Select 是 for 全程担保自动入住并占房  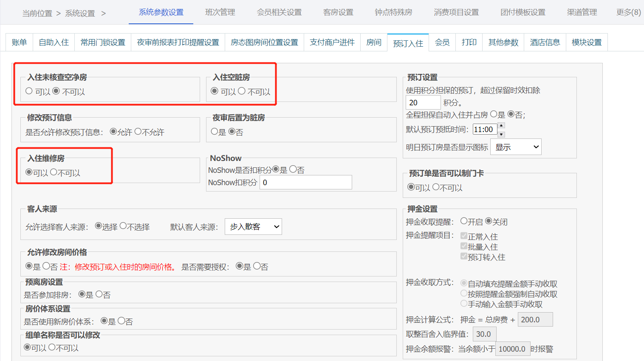tap(494, 114)
